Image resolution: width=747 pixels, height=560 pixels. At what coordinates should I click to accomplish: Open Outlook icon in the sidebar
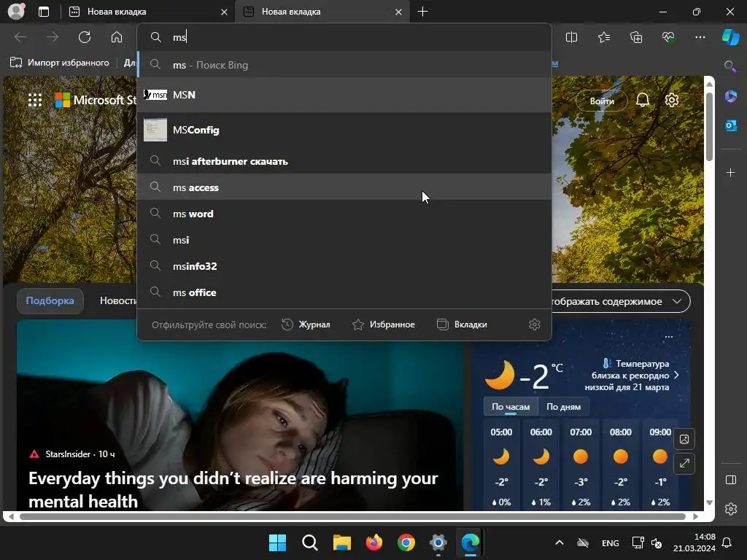click(731, 125)
